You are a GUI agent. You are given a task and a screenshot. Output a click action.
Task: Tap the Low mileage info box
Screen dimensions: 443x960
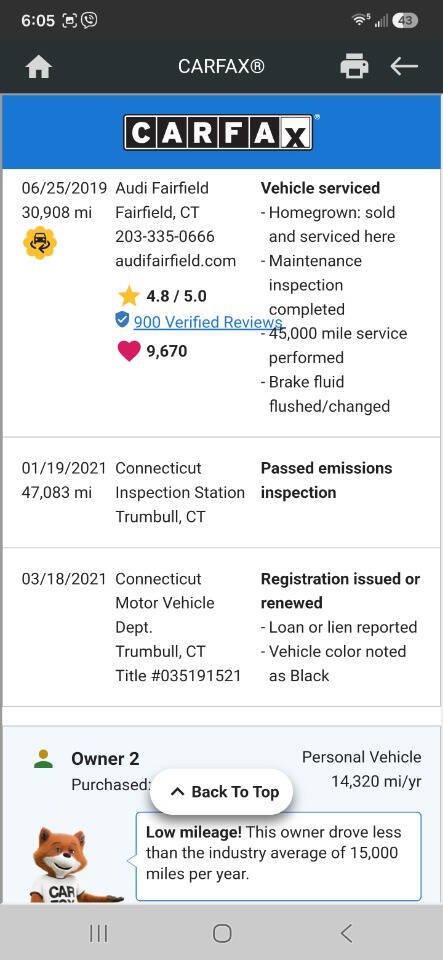point(278,857)
